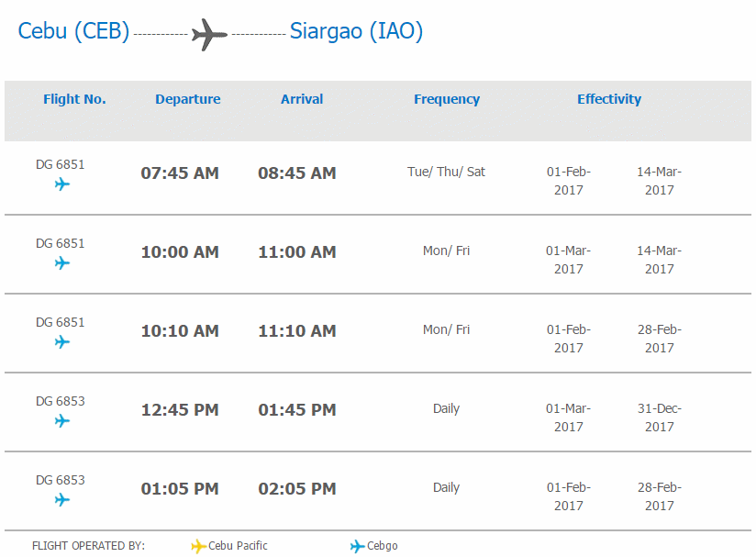Click the Cebgo plane icon for the 10:00 AM flight
Image resolution: width=756 pixels, height=557 pixels.
[61, 263]
